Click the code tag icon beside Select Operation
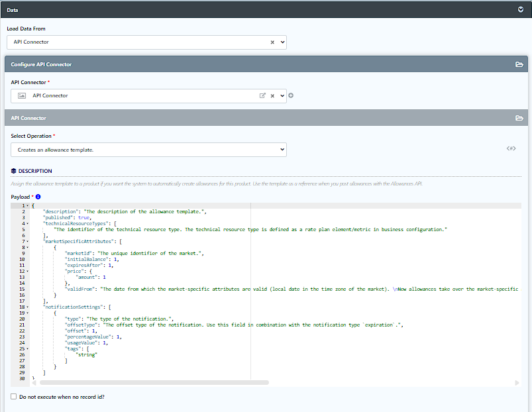 coord(511,148)
